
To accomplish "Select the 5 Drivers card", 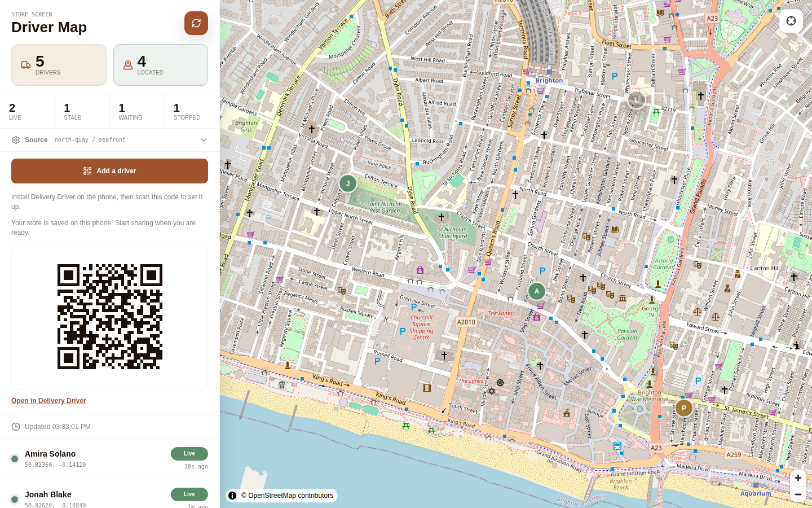I will pyautogui.click(x=59, y=65).
